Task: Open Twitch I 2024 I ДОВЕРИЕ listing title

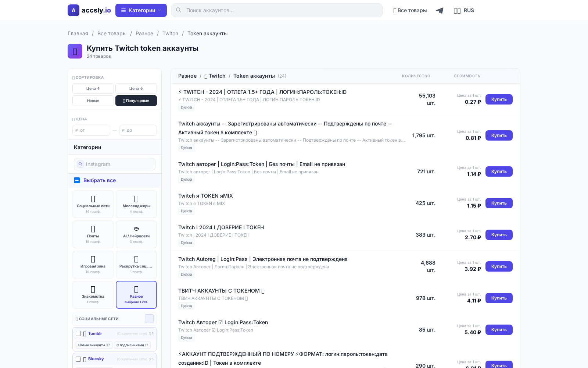Action: (x=221, y=227)
